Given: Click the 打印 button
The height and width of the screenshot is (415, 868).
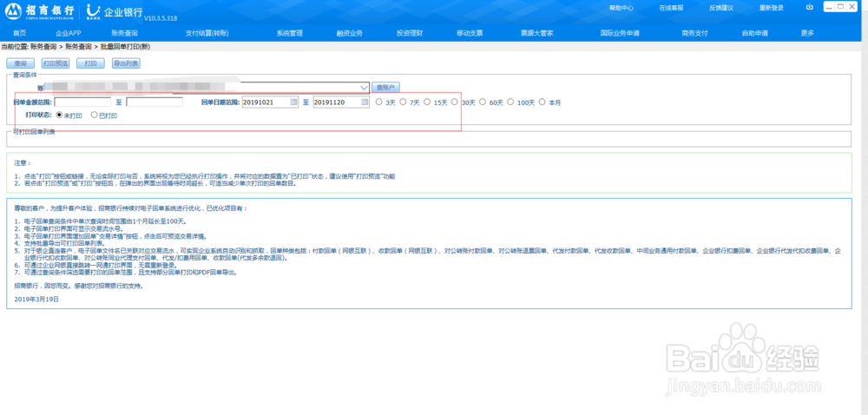Looking at the screenshot, I should tap(90, 63).
